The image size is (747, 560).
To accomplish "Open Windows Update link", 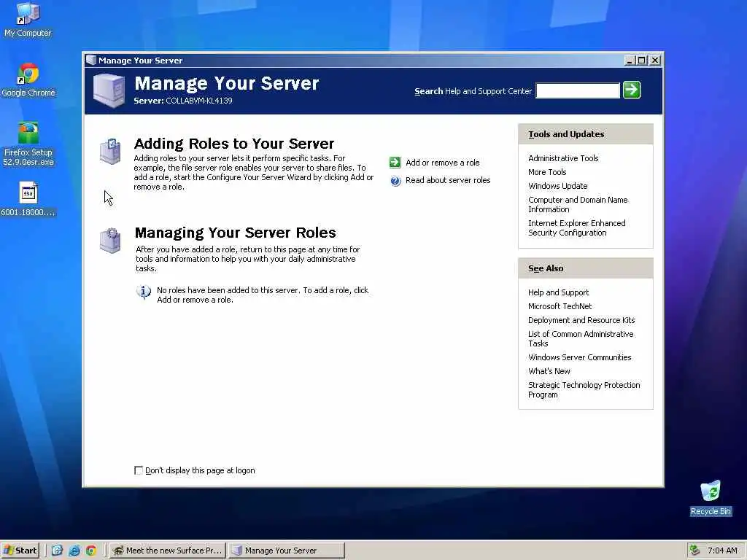I will [x=557, y=186].
